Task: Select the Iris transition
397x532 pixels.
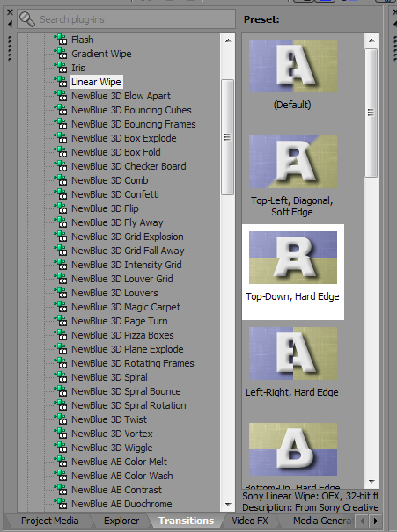Action: [x=78, y=68]
